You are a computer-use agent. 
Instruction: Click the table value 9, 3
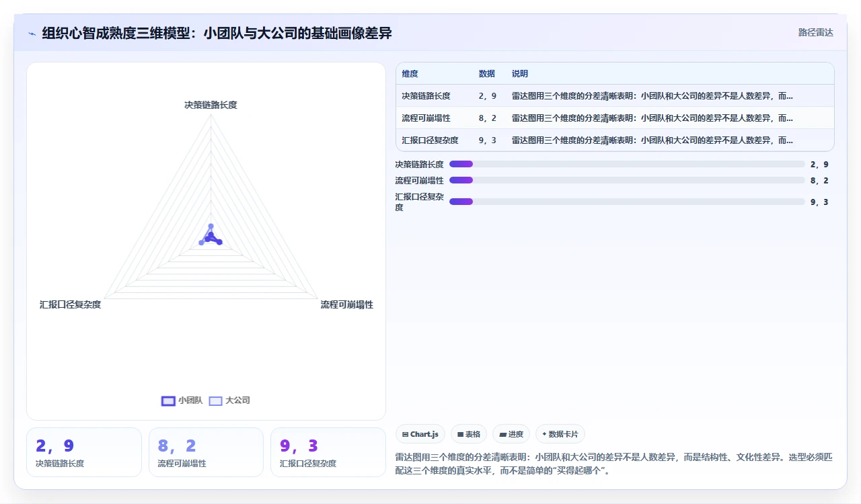[x=488, y=140]
